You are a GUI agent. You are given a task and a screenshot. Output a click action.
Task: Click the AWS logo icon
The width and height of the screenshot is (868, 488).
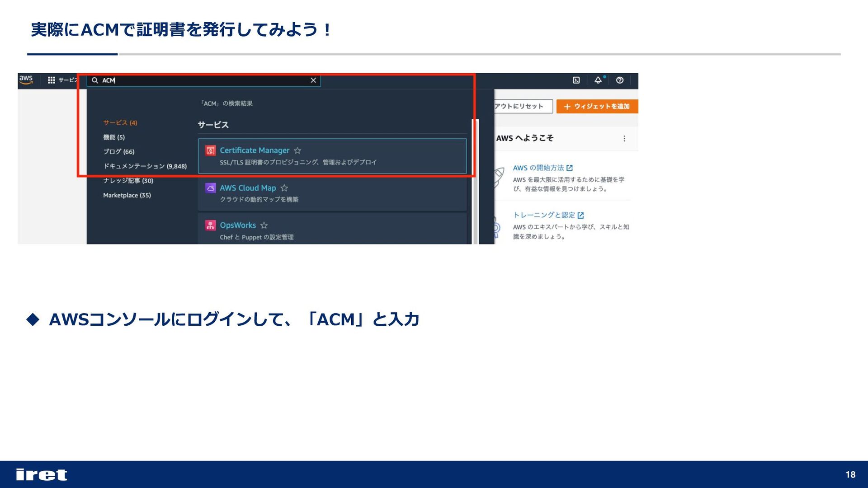pos(26,80)
